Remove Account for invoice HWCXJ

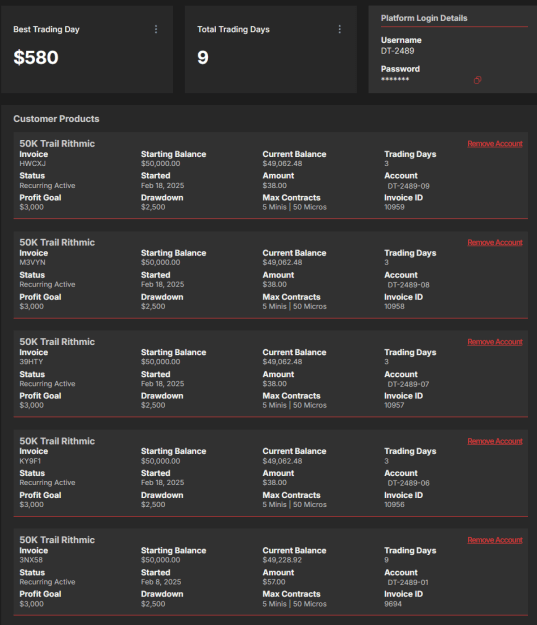(x=495, y=143)
